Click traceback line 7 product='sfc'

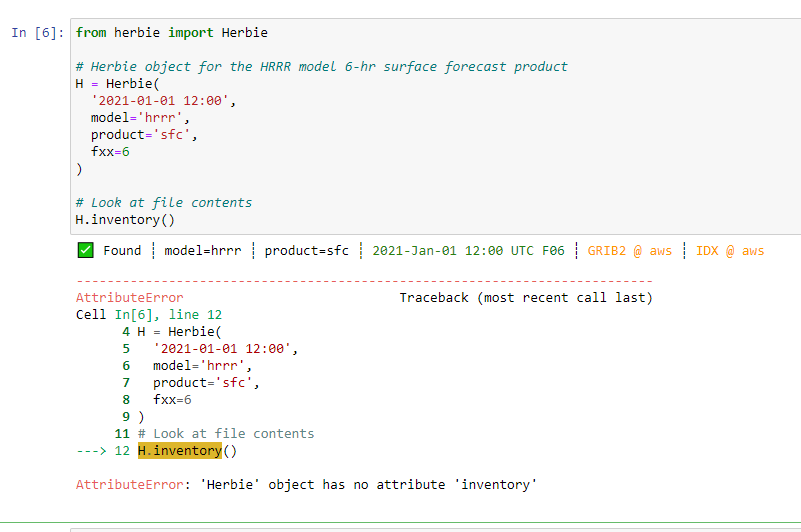pos(191,383)
